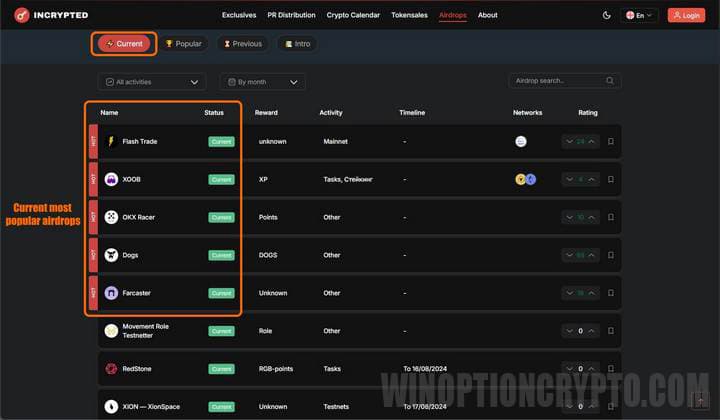
Task: Bookmark the OKX Racer airdrop
Action: click(611, 217)
